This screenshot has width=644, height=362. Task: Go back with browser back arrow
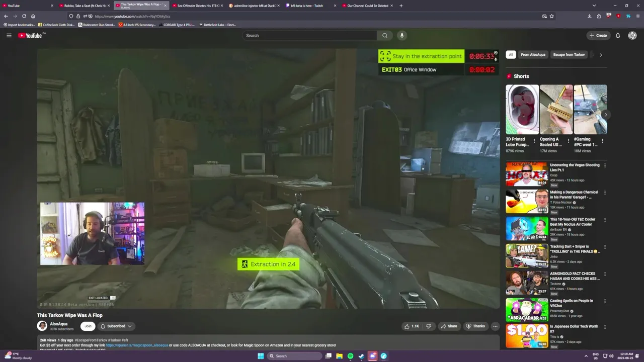pos(6,16)
